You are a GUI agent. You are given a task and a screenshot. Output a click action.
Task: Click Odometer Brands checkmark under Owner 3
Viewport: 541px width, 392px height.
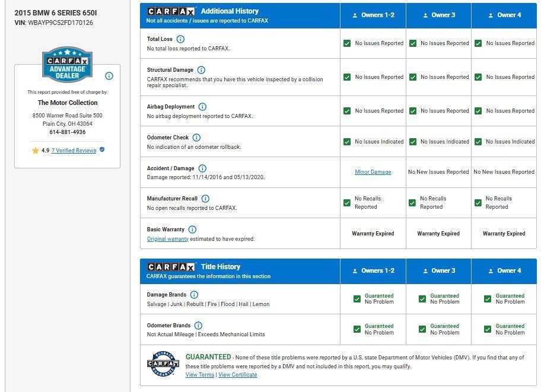(422, 329)
